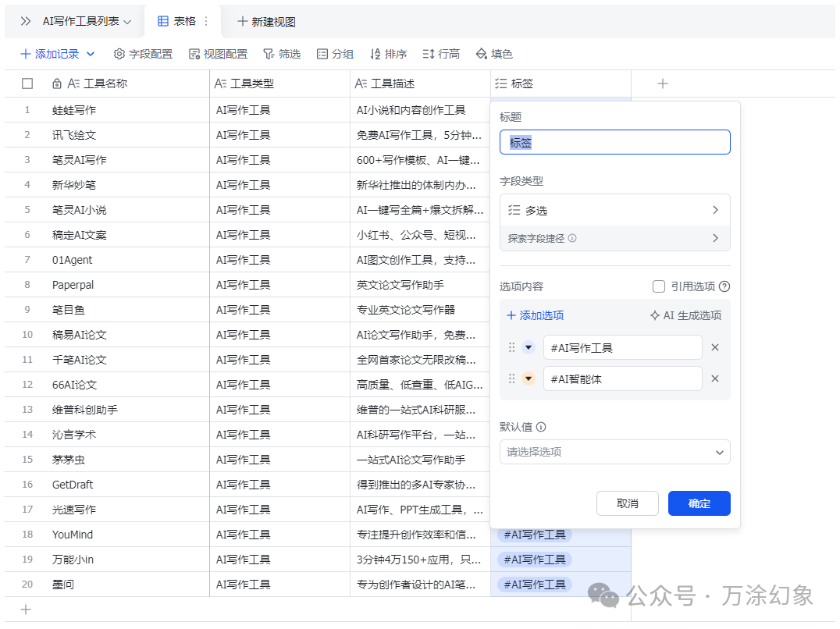The height and width of the screenshot is (629, 840).
Task: Expand the 字段类型 多选 selector
Action: tap(614, 209)
